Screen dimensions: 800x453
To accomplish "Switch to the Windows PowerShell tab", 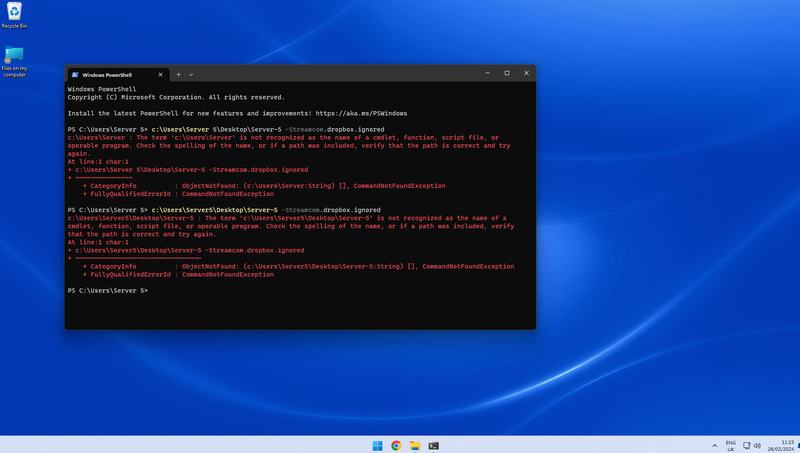I will click(118, 74).
